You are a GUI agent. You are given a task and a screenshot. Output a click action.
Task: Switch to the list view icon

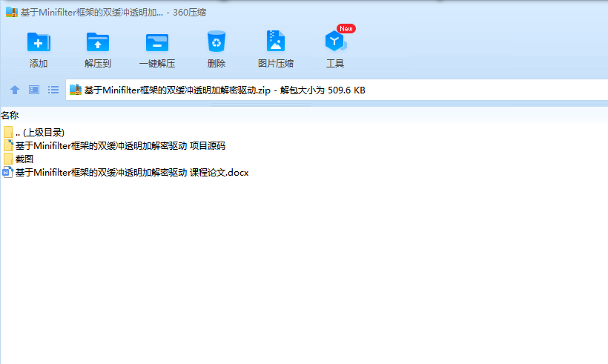(53, 90)
